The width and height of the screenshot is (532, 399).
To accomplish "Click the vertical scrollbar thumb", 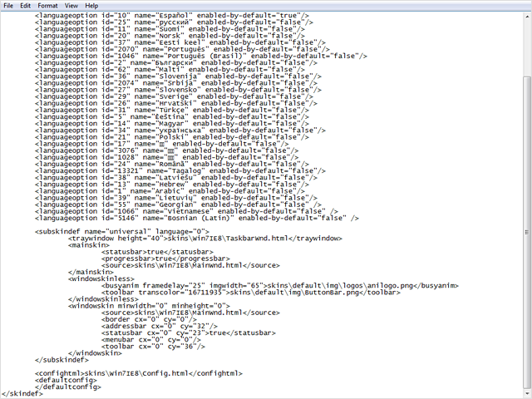I will pos(526,233).
